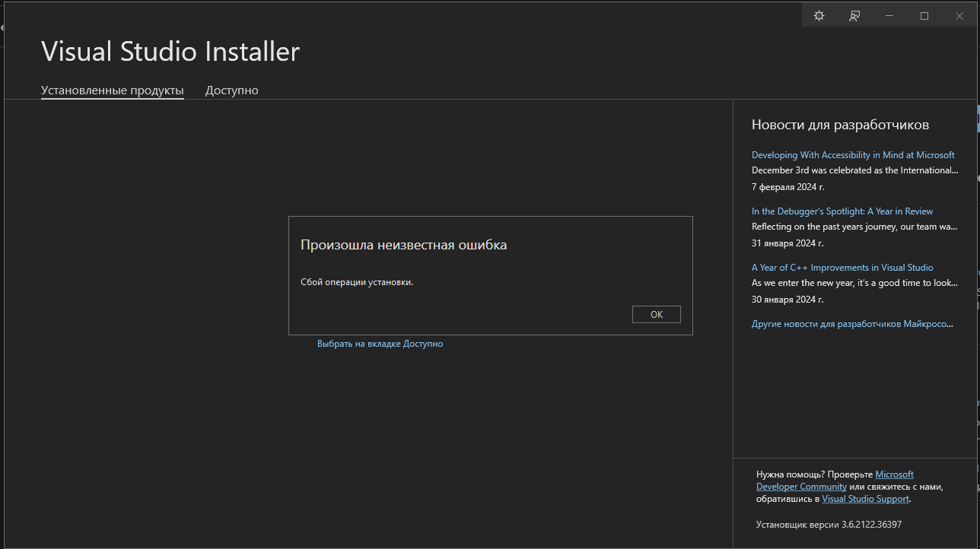This screenshot has width=980, height=549.
Task: Click the Произошла неизвестная ошибка dialog title
Action: pyautogui.click(x=403, y=245)
